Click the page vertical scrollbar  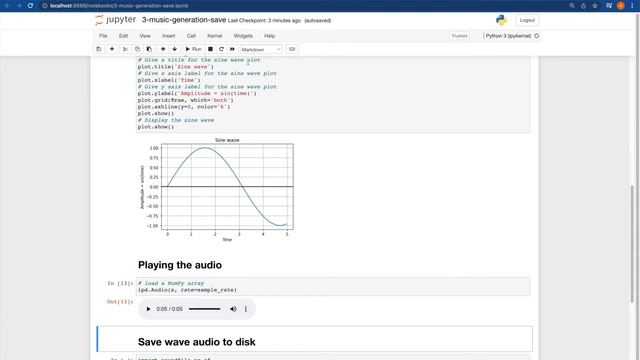pos(633,243)
